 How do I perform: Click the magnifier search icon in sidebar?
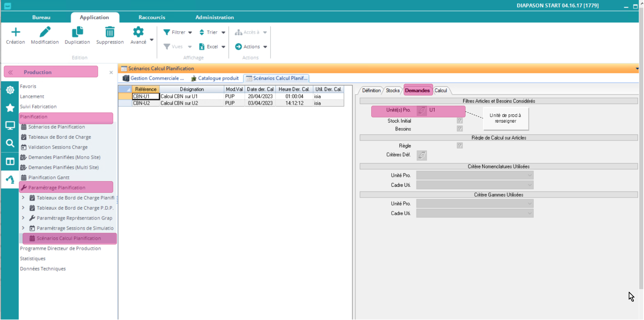[x=10, y=143]
